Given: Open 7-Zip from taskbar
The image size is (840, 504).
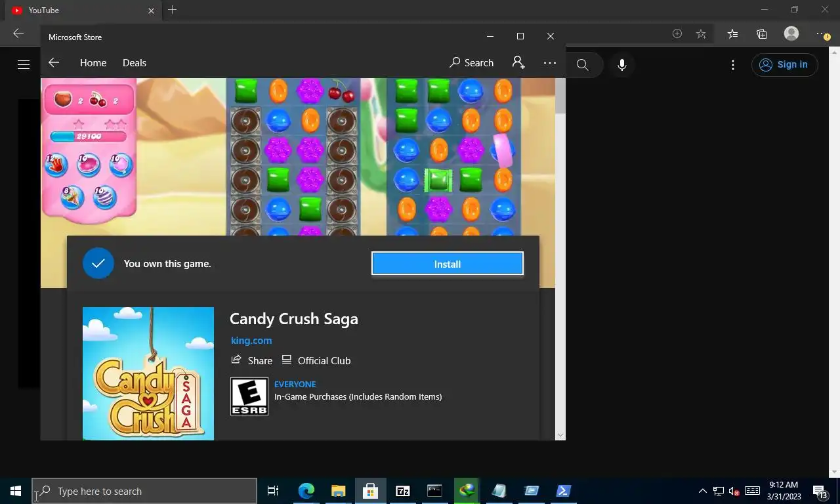Looking at the screenshot, I should [402, 491].
